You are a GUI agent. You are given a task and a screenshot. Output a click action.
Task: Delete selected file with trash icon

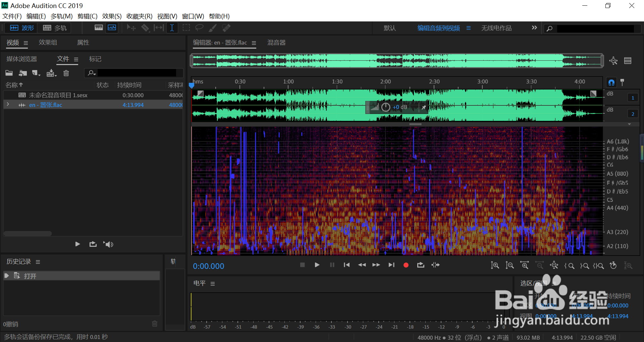click(x=66, y=73)
